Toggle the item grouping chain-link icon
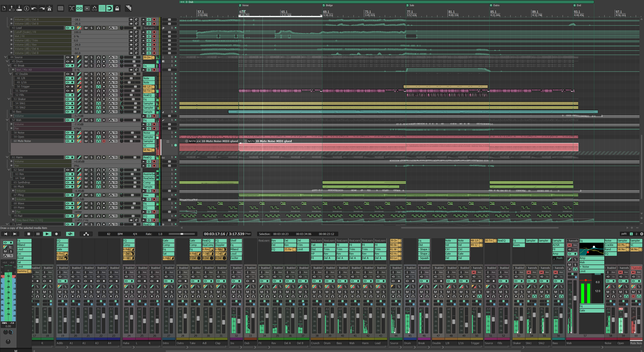The height and width of the screenshot is (352, 644). click(x=79, y=9)
